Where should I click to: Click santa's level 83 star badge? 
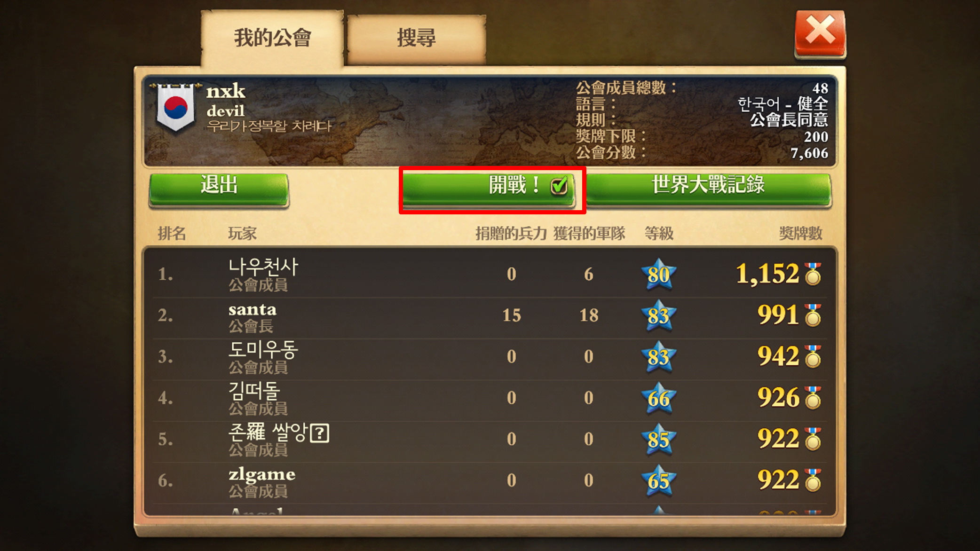coord(658,315)
